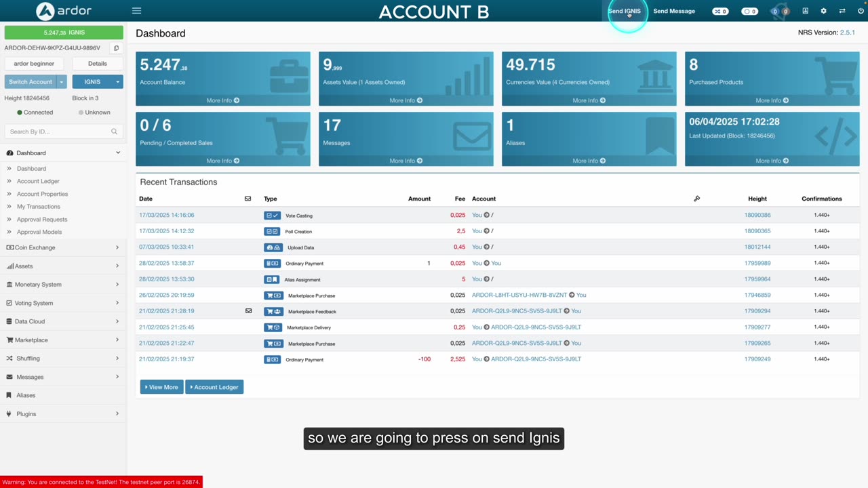Click the Marketplace Feedback type icon

coord(272,311)
